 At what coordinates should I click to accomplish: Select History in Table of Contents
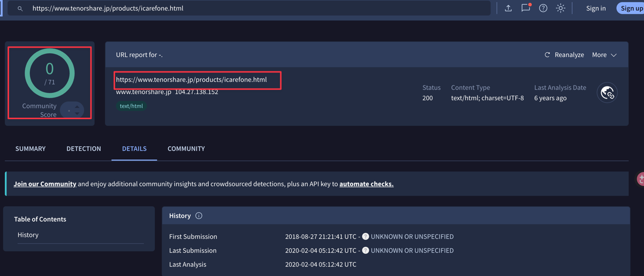(28, 235)
